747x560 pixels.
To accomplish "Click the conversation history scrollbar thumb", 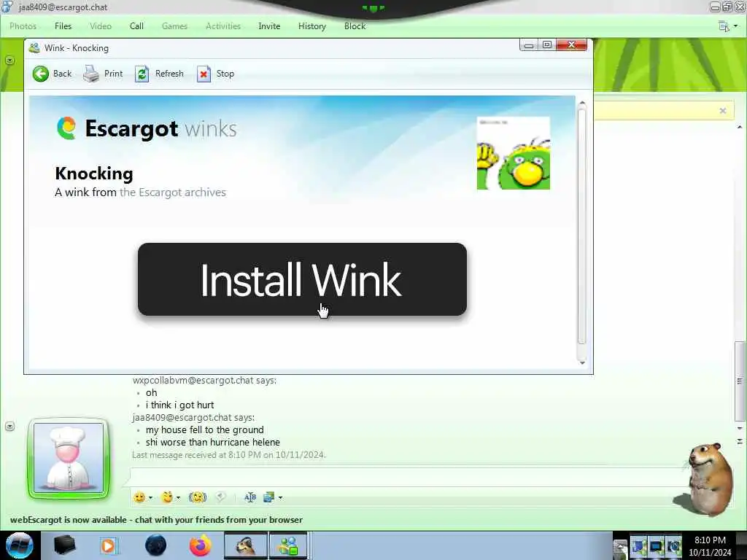I will point(740,381).
